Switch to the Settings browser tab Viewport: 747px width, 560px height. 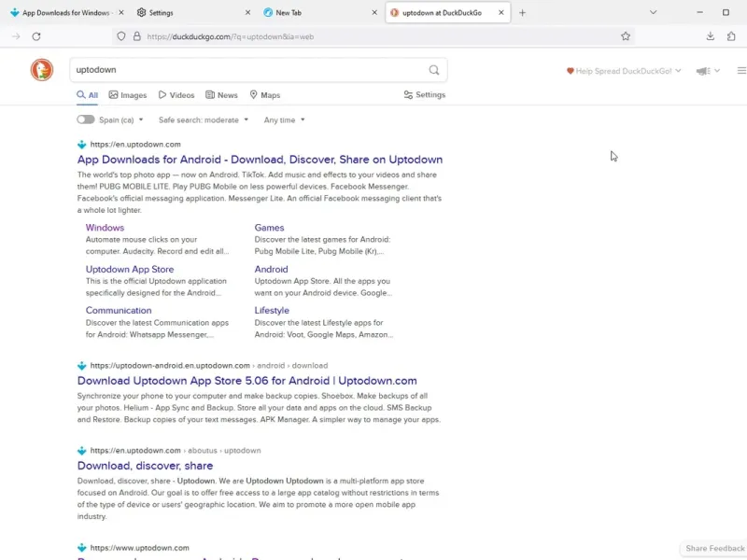[193, 13]
